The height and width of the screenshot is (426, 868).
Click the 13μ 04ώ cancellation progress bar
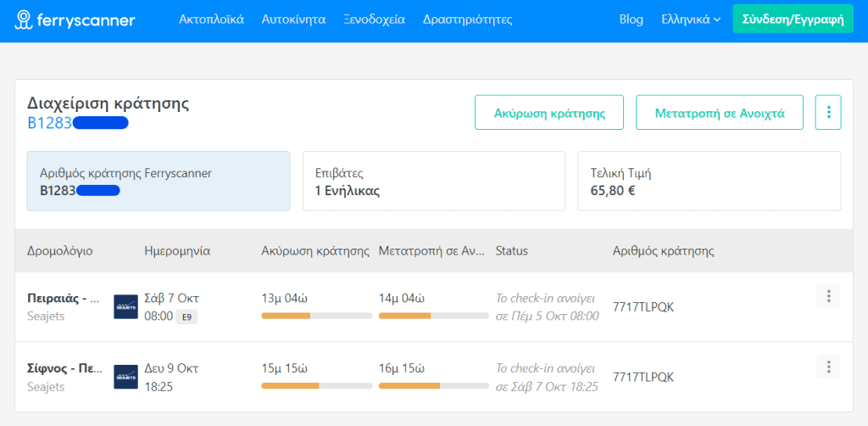(x=316, y=316)
